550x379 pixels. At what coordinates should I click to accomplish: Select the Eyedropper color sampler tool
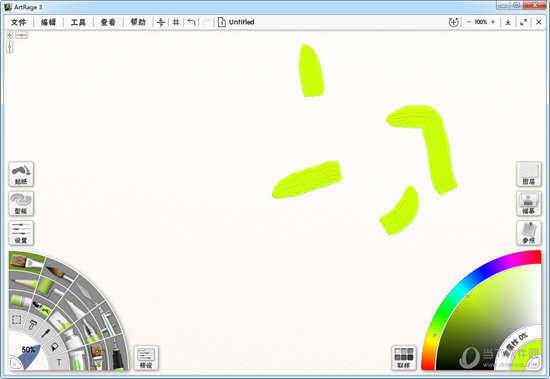46,333
